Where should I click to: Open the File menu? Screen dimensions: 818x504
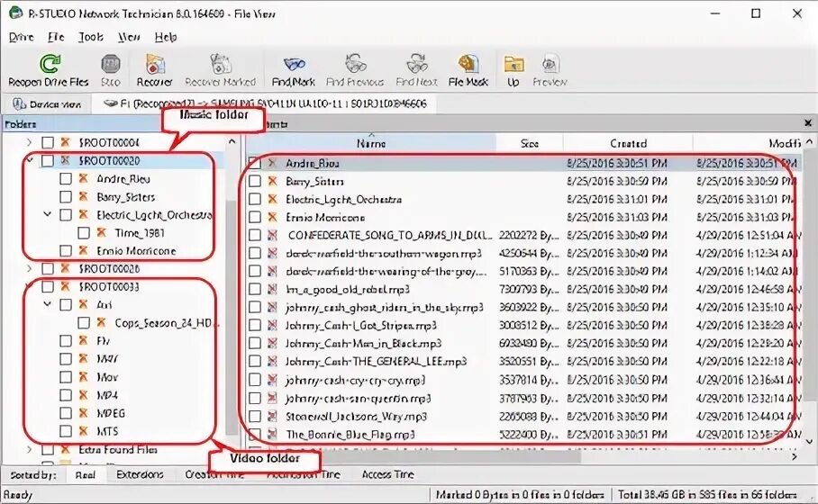point(56,37)
